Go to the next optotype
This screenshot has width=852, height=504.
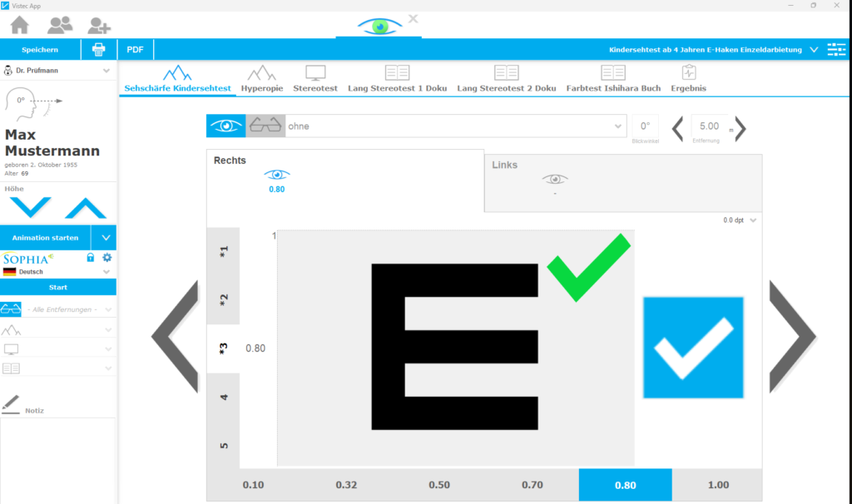[x=792, y=337]
